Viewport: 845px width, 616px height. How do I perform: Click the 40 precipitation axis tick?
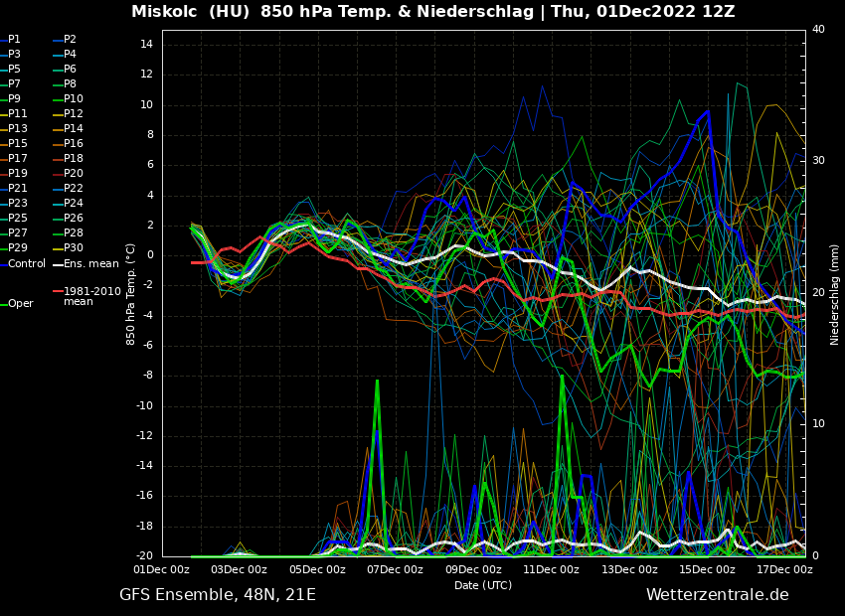click(x=818, y=30)
